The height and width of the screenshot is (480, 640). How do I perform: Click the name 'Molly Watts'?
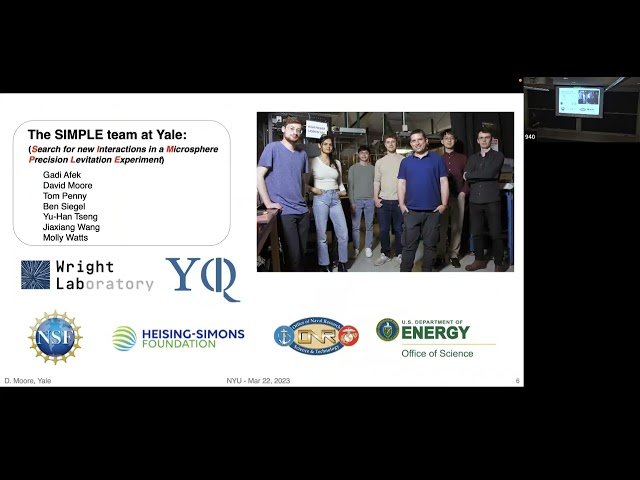65,238
